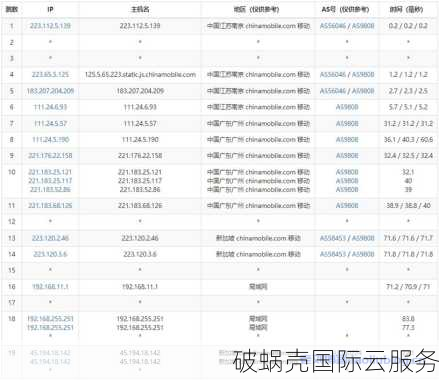Open IP column link 183.207.204.209
The height and width of the screenshot is (380, 439).
(x=50, y=91)
